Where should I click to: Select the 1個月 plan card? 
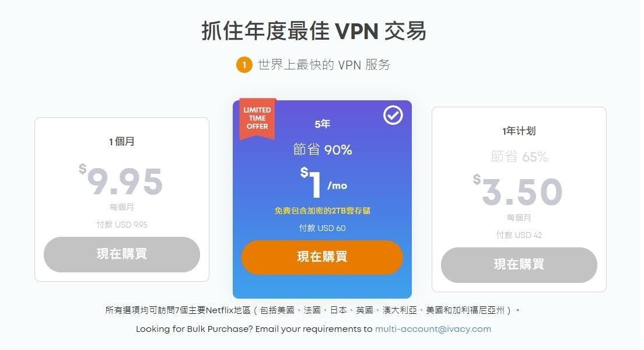(122, 199)
